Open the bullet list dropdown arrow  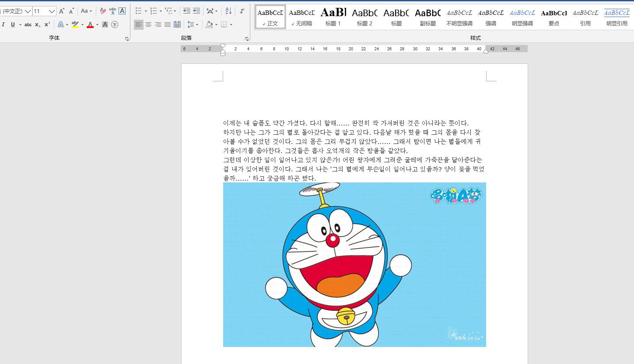(146, 11)
